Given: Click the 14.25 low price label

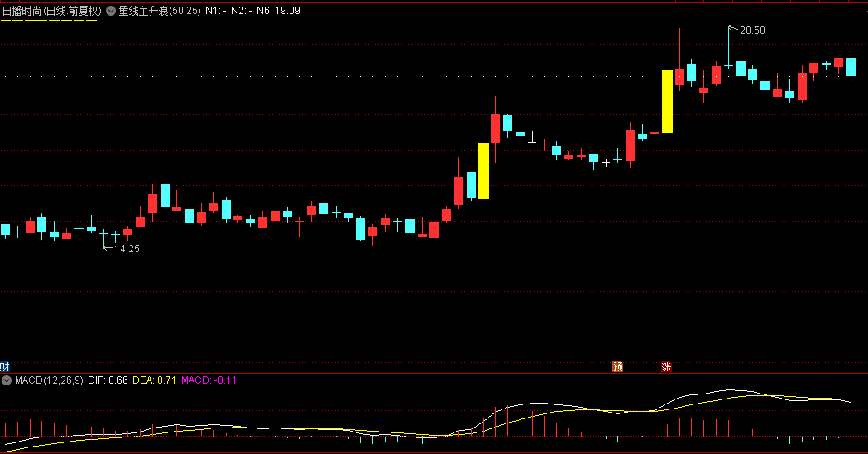Looking at the screenshot, I should click(127, 249).
